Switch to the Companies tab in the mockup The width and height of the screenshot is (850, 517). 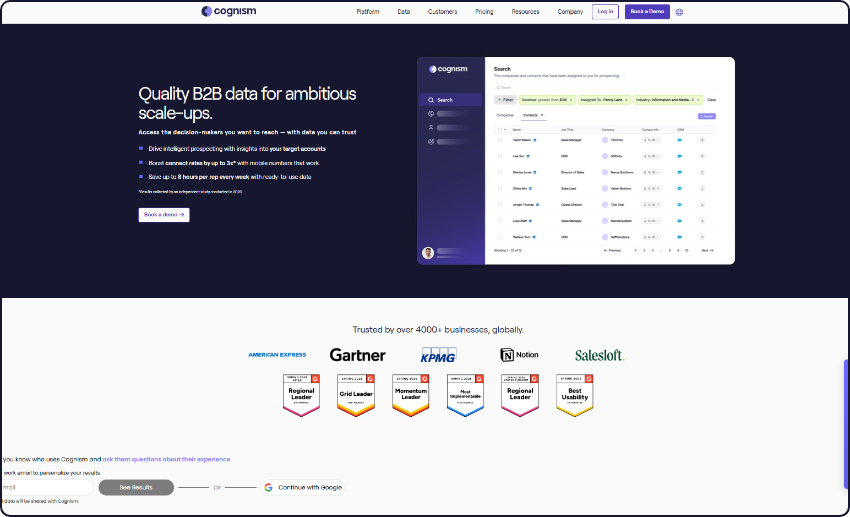coord(505,115)
